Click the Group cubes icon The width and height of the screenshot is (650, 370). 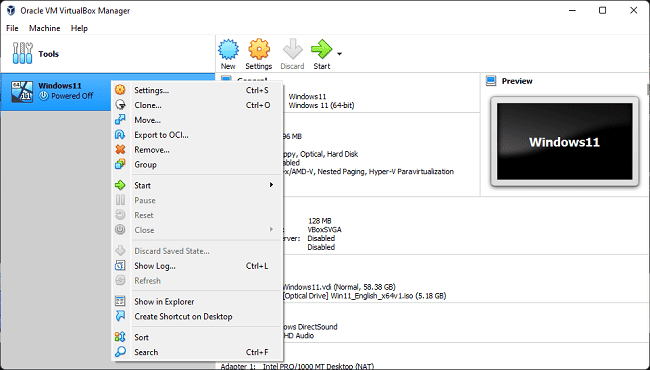(120, 164)
